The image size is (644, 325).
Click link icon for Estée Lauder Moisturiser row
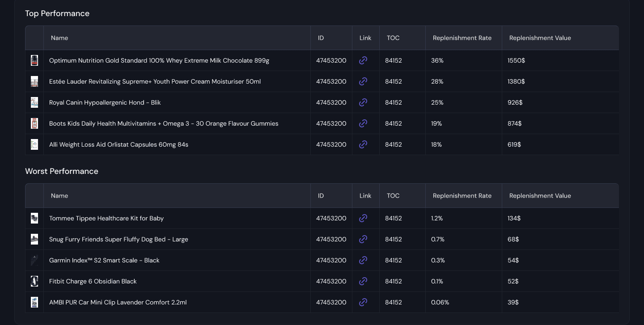tap(363, 81)
